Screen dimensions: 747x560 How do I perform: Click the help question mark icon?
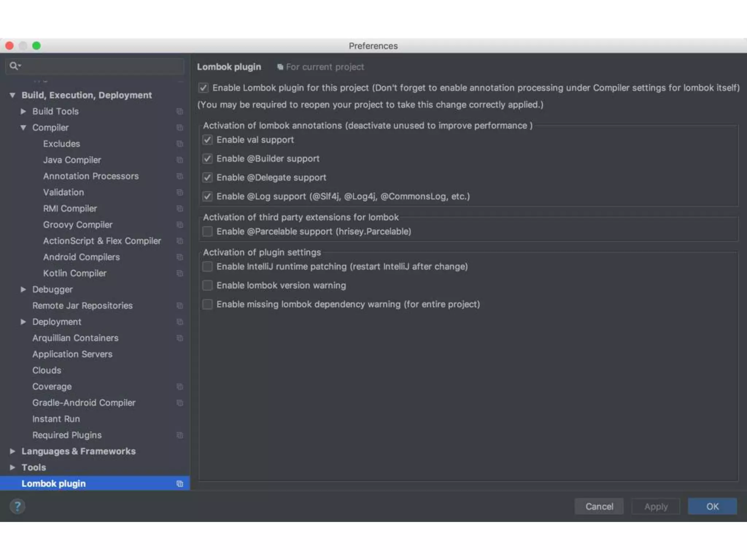point(17,506)
